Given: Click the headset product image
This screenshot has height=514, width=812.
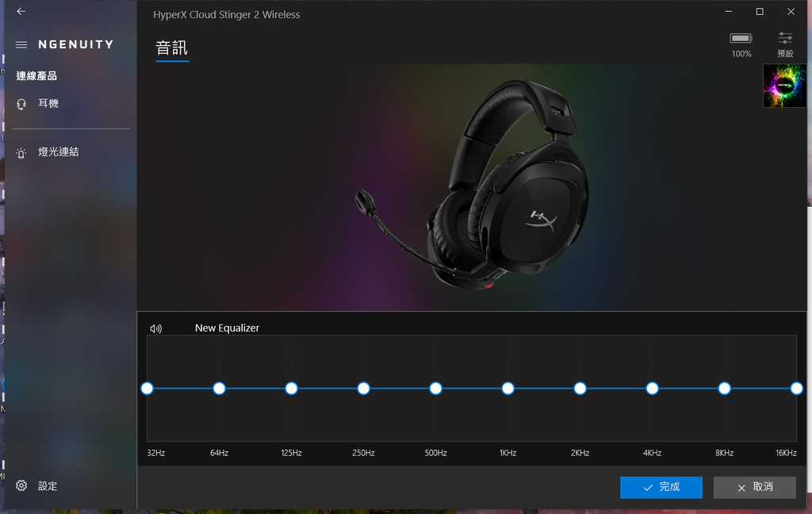Looking at the screenshot, I should pos(473,185).
